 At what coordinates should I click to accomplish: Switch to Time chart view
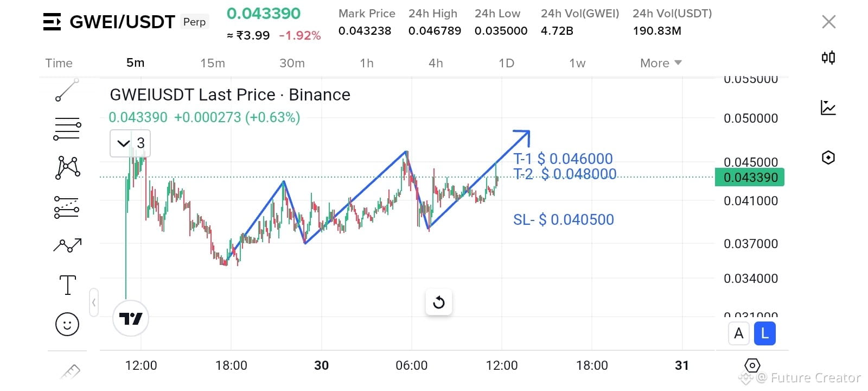tap(59, 63)
